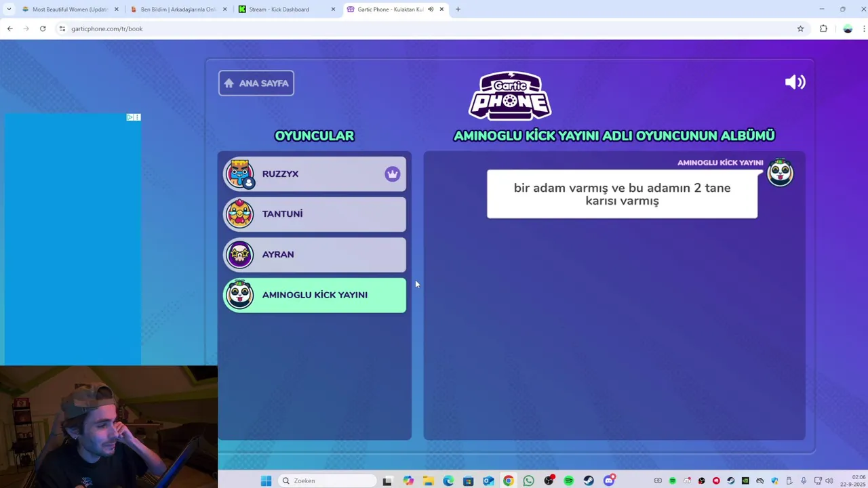This screenshot has height=488, width=868.
Task: Close the Ben Bildim tab
Action: point(224,9)
